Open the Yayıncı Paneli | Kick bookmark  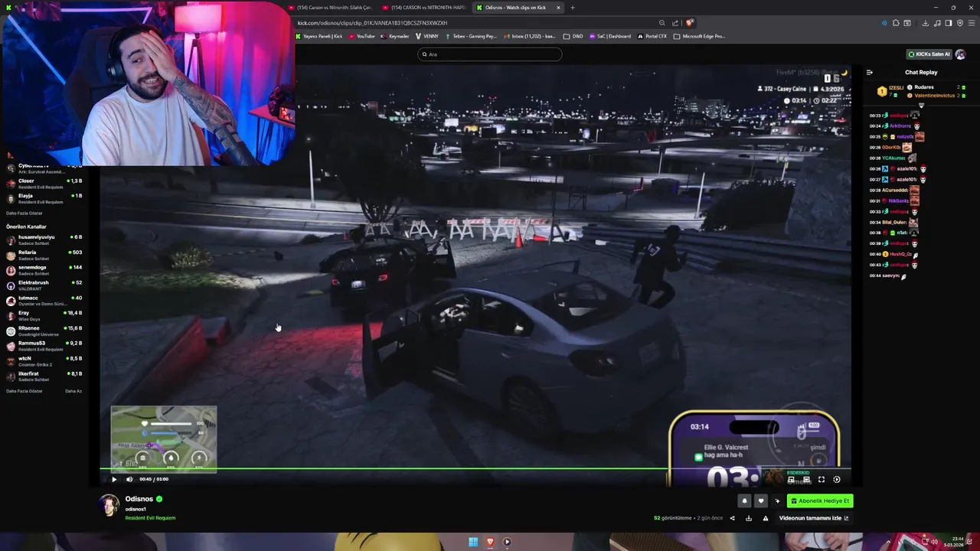(319, 36)
